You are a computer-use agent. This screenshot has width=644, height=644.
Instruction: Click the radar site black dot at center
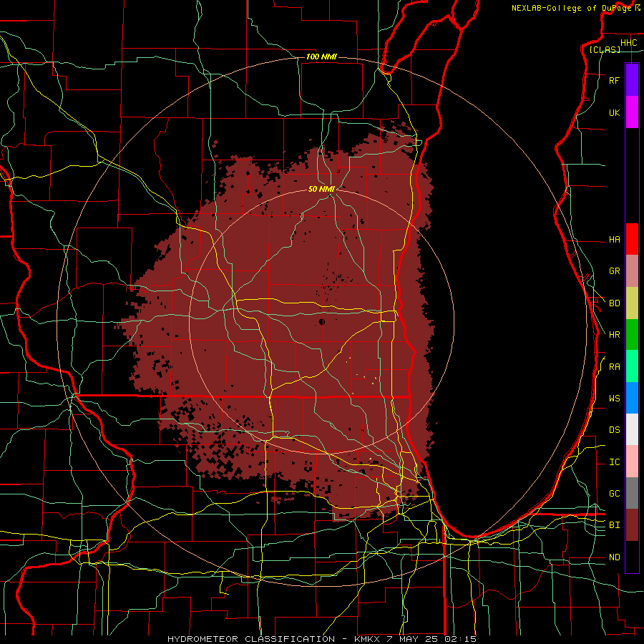pyautogui.click(x=321, y=321)
